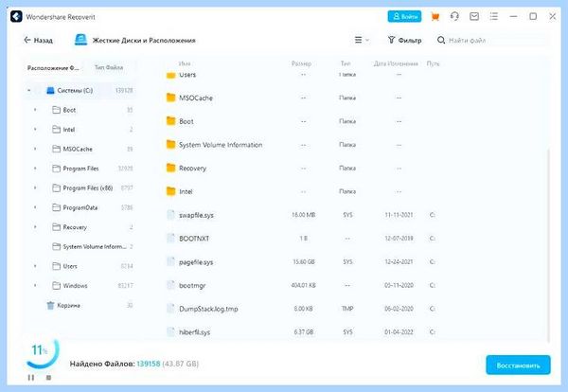
Task: Open the support headset icon
Action: click(454, 16)
